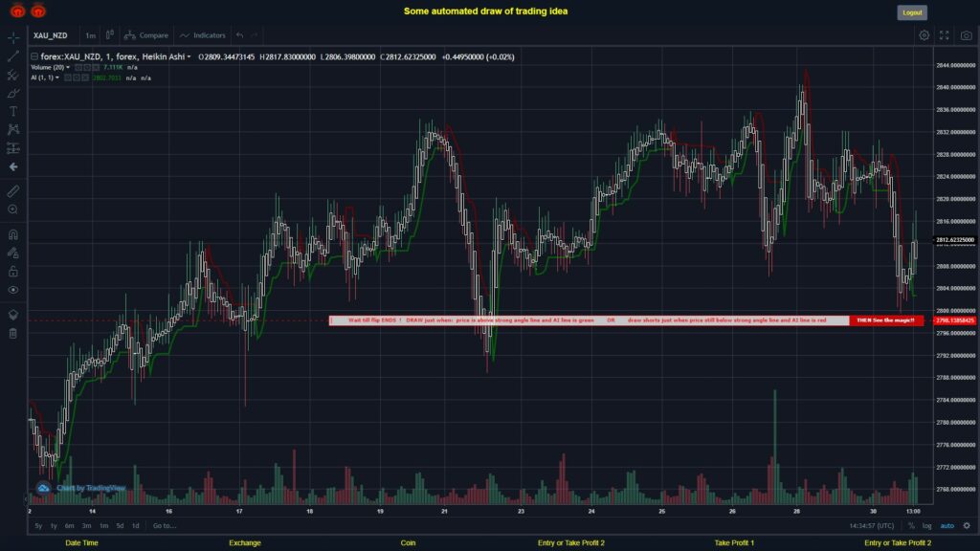This screenshot has height=551, width=980.
Task: Open AI indicator settings in the legend
Action: [x=77, y=78]
